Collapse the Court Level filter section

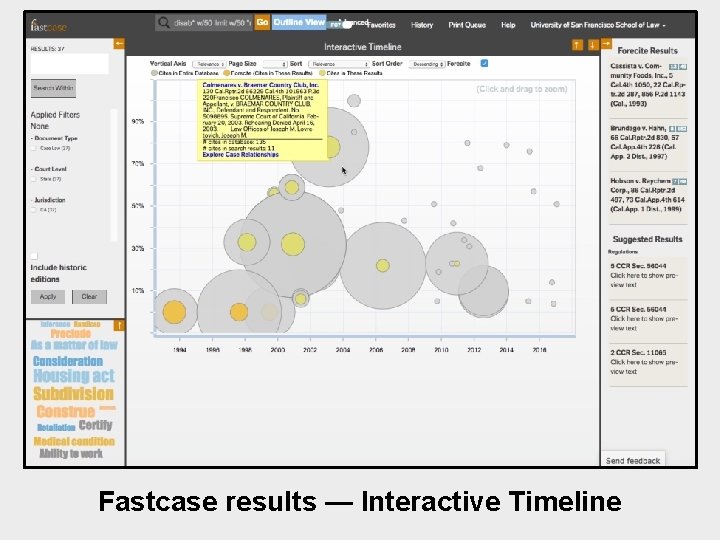coord(49,169)
